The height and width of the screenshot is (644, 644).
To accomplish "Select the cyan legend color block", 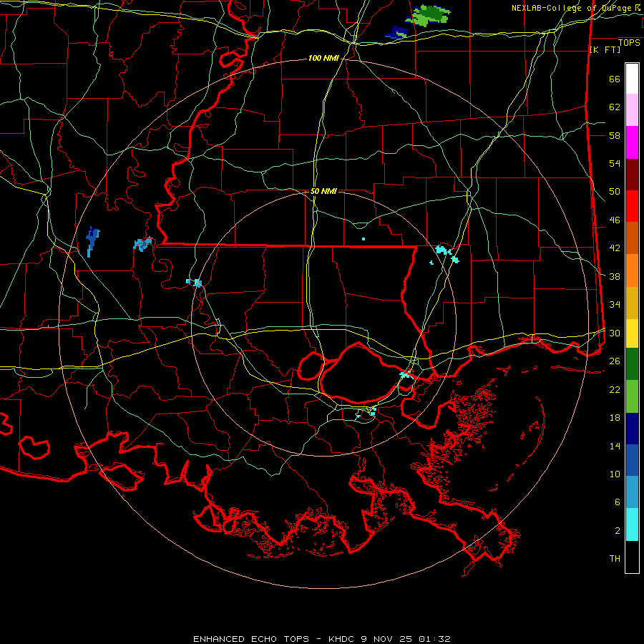I will [x=632, y=525].
